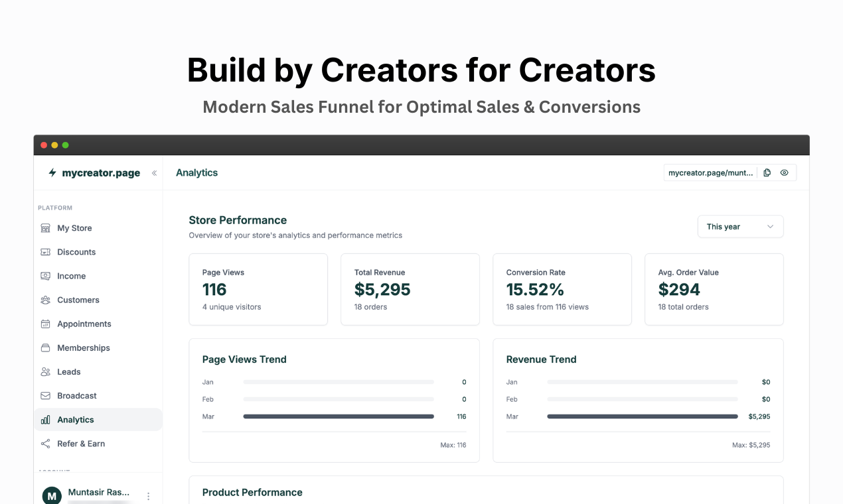
Task: Click the Memberships card icon
Action: point(45,348)
